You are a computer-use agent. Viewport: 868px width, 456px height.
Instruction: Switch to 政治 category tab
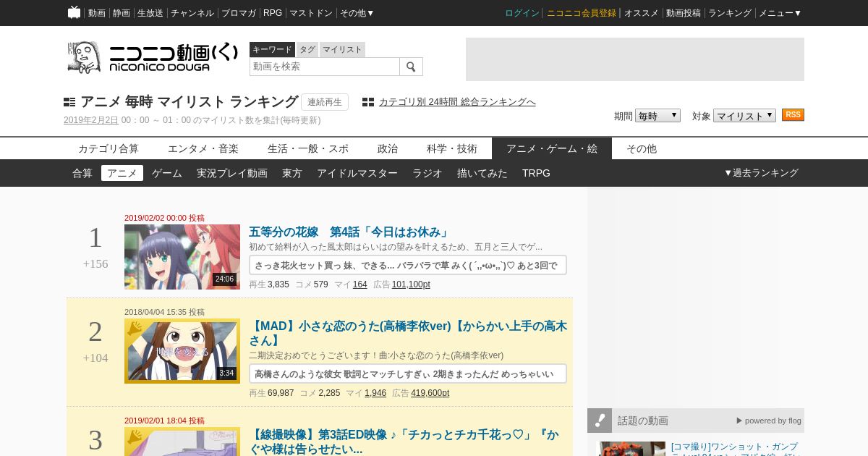click(x=388, y=148)
